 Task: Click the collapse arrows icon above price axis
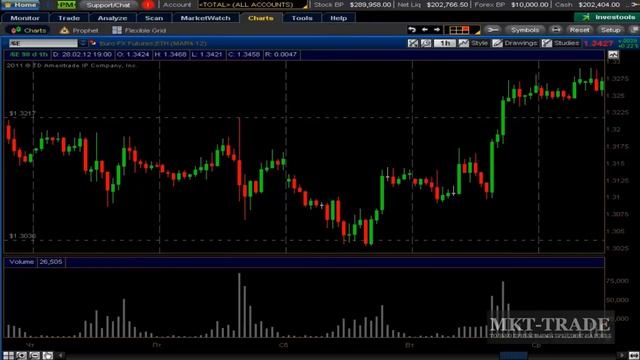point(613,55)
